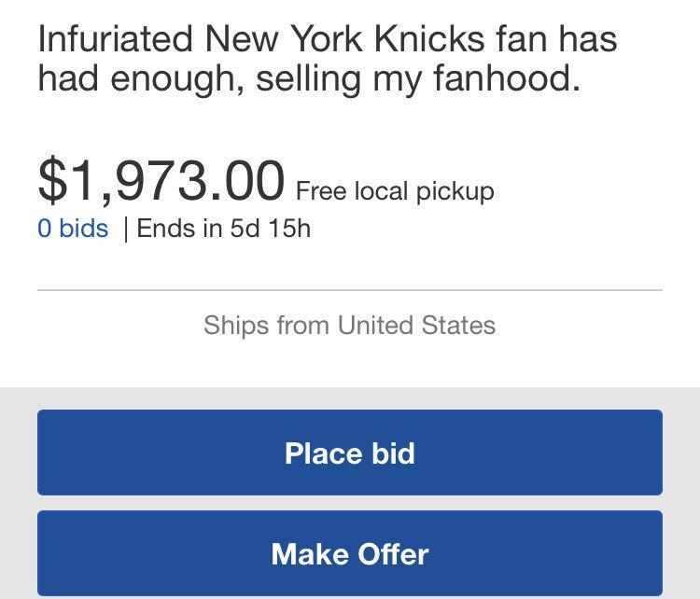Screen dimensions: 700x599
Task: Click the dollar sign of the price
Action: point(51,181)
